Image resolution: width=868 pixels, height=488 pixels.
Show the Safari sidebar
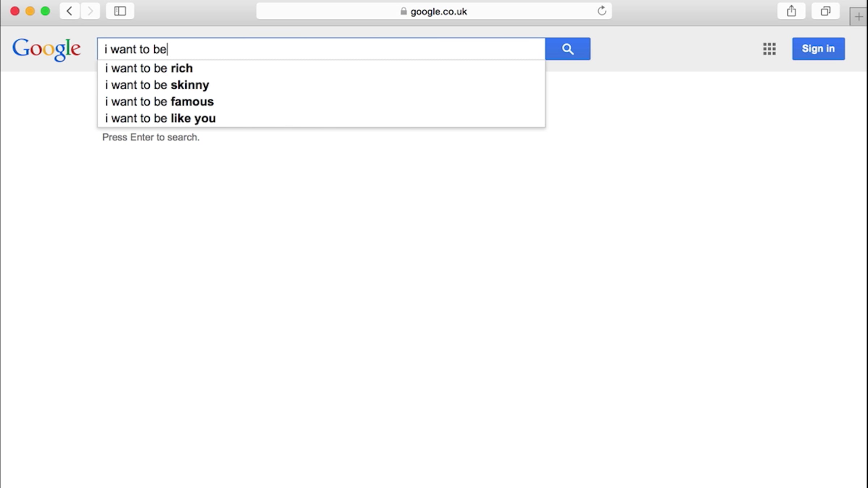[120, 11]
